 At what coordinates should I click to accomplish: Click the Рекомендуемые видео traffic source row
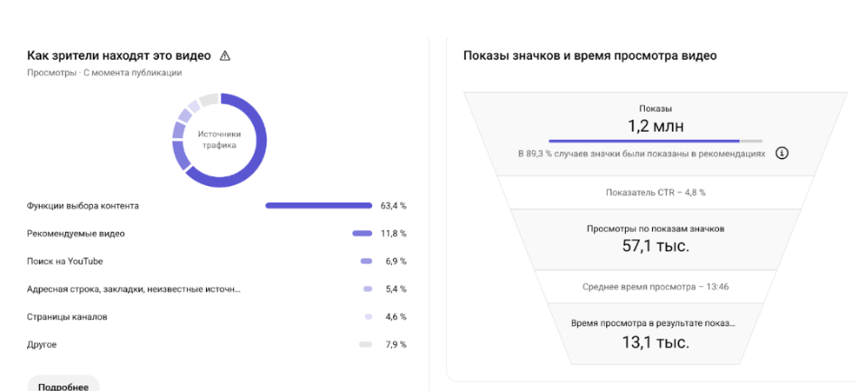click(76, 234)
